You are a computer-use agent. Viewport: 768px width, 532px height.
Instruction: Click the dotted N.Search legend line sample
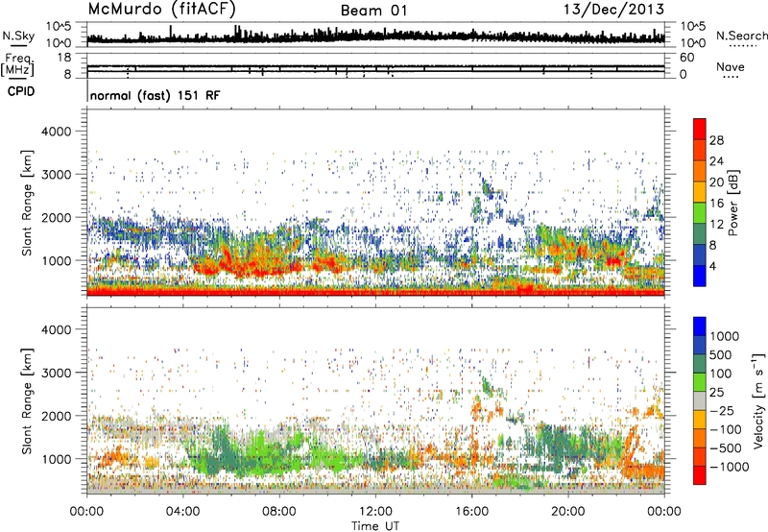point(743,46)
